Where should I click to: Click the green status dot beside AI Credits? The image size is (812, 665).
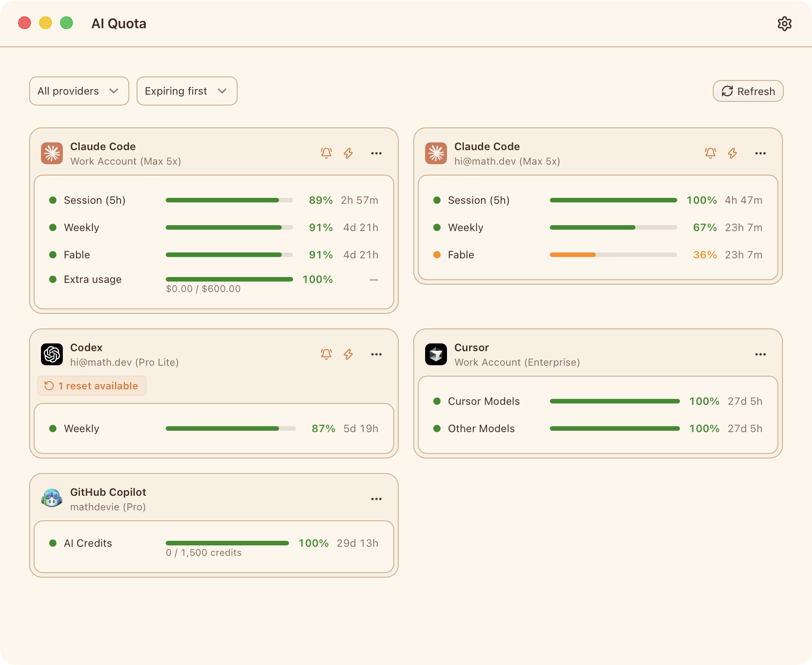click(53, 543)
